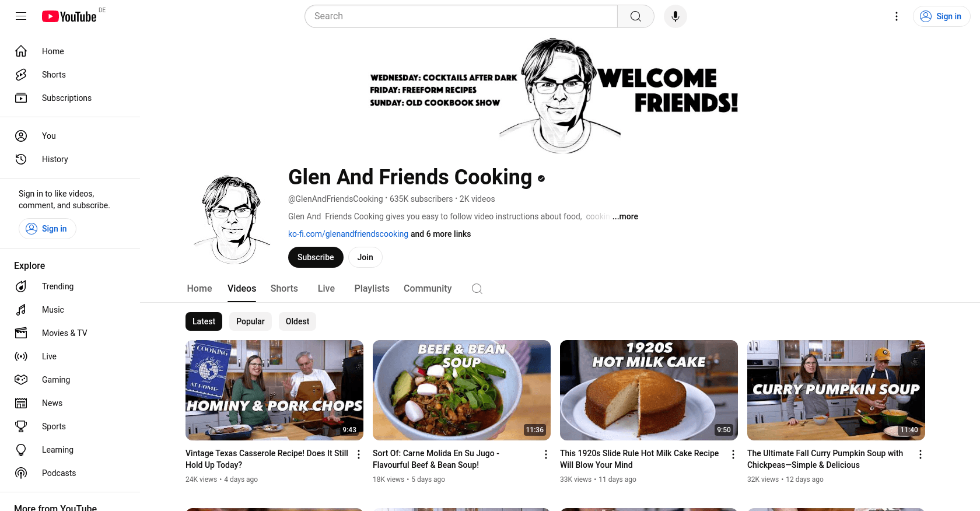
Task: Open the ko-fi.com/glenandfriendscooking link
Action: (x=348, y=234)
